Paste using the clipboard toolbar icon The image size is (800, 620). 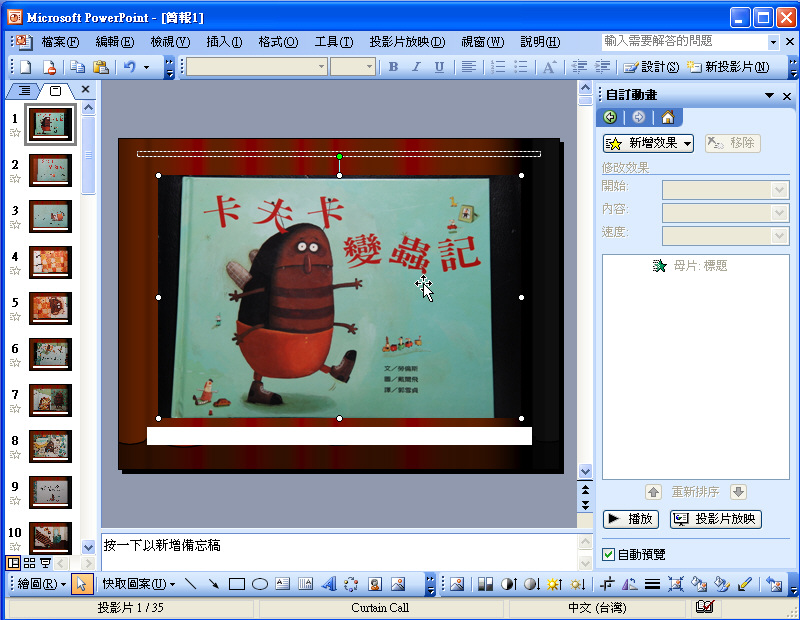[101, 67]
